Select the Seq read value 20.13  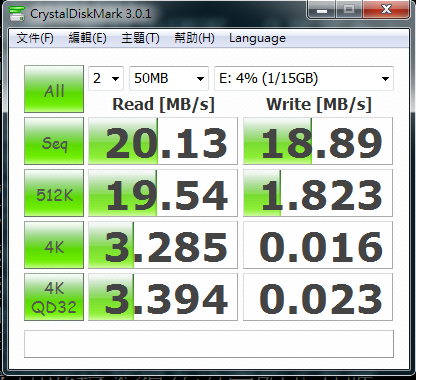pos(163,141)
